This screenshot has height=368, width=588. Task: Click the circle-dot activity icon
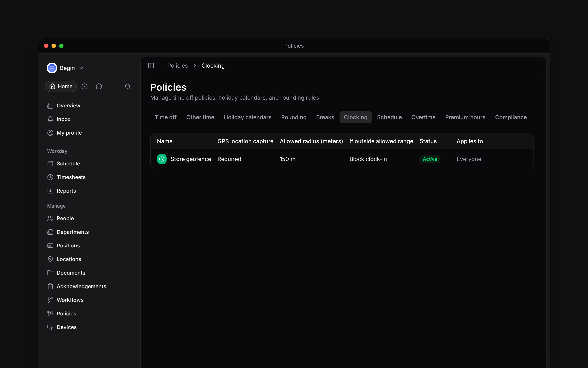click(x=84, y=86)
